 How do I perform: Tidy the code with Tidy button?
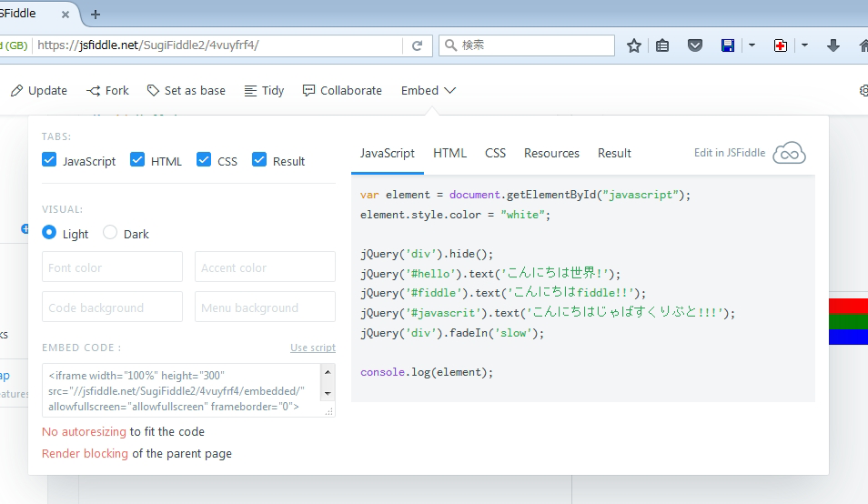pyautogui.click(x=264, y=90)
